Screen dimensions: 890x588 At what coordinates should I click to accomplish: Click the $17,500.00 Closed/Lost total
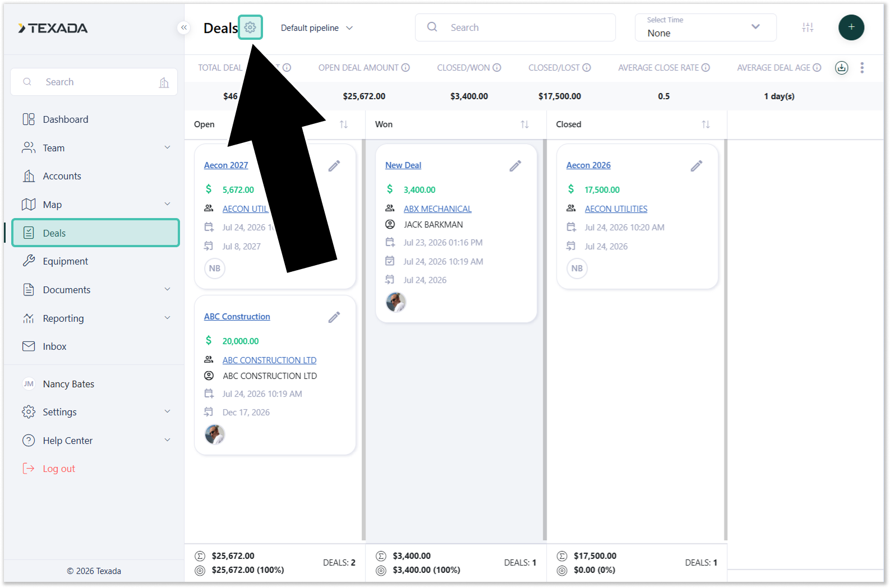[x=560, y=96]
